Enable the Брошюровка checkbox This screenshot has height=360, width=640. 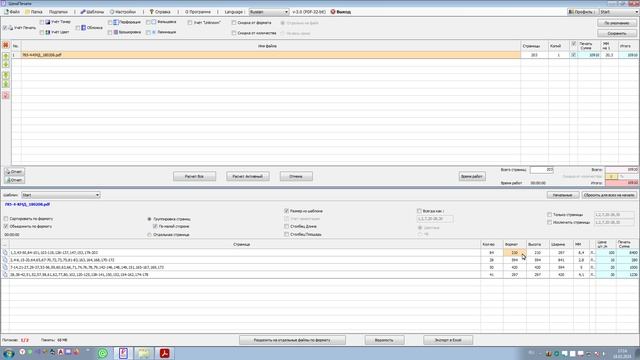click(110, 32)
